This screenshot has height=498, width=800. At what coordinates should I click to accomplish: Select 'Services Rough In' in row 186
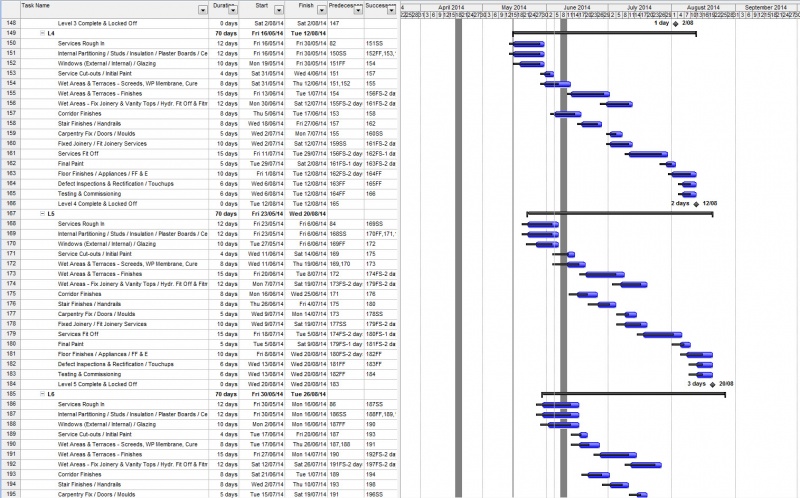[81, 404]
